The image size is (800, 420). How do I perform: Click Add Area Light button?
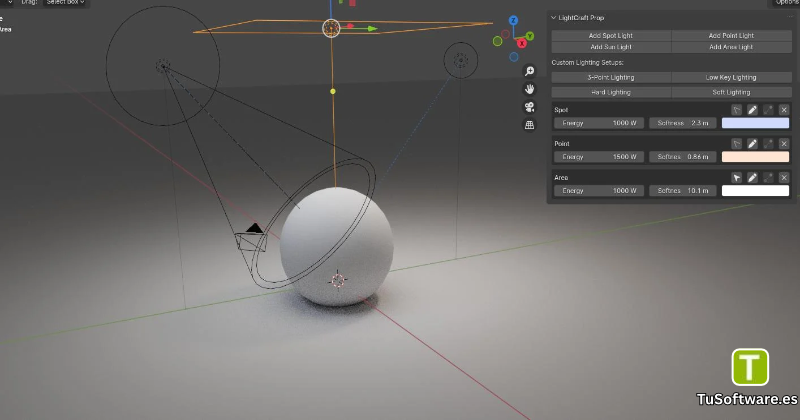coord(731,47)
